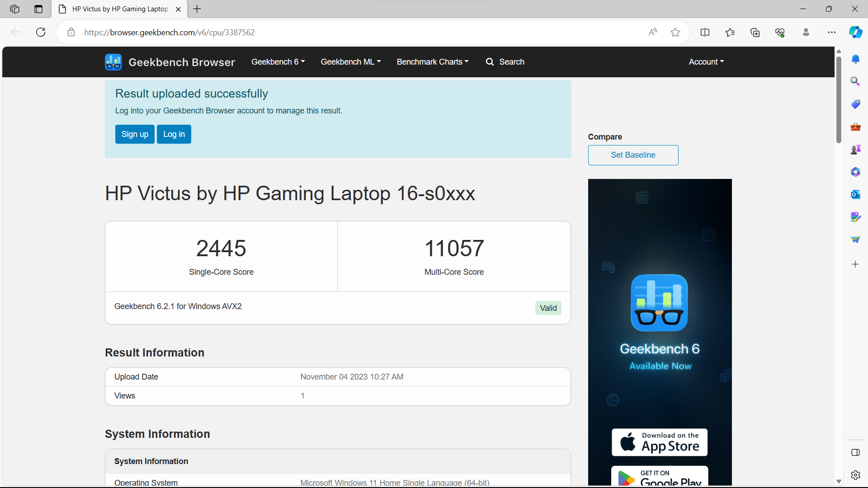Click the Set Baseline button
The image size is (868, 488).
[633, 155]
